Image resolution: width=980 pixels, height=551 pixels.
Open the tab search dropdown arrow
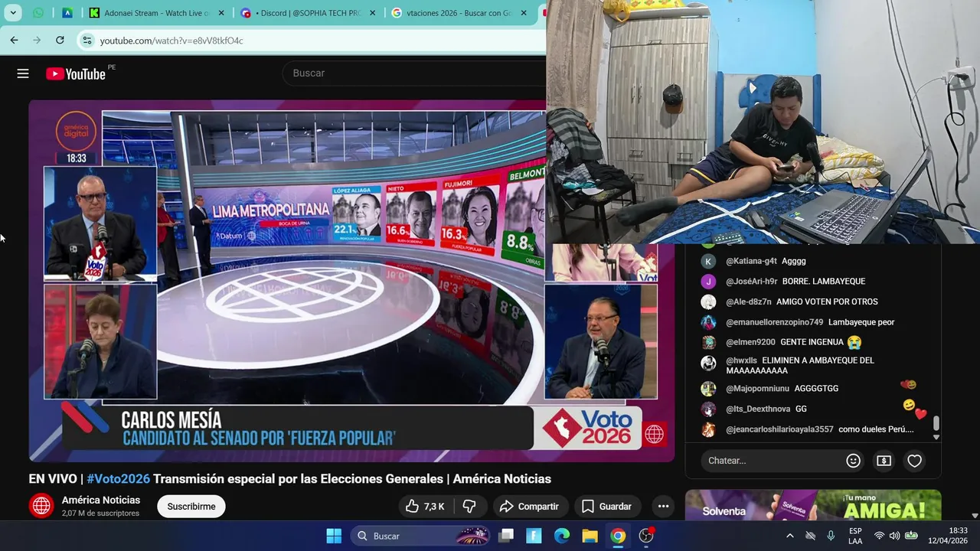13,13
